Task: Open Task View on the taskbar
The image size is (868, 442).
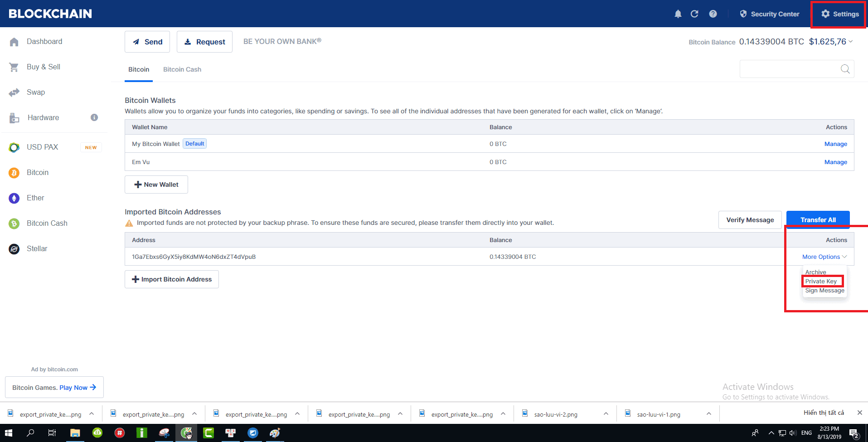Action: pyautogui.click(x=52, y=433)
